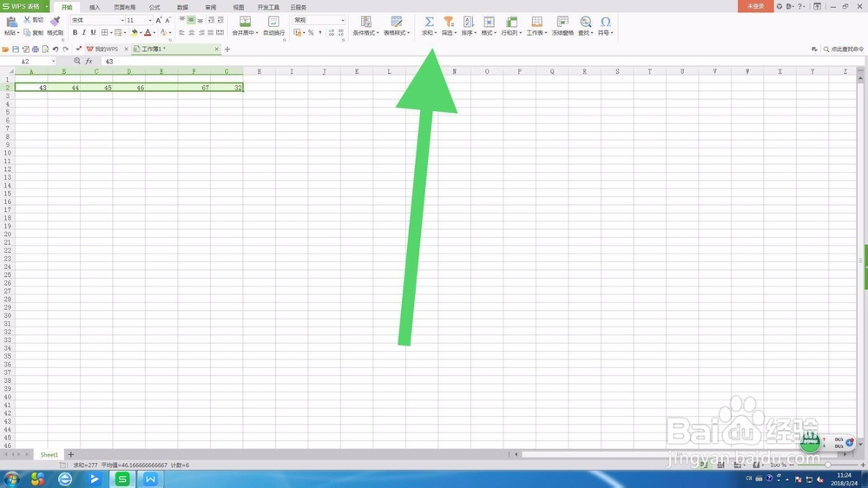Click the Save icon in the quick access bar
The image size is (868, 488).
click(16, 49)
